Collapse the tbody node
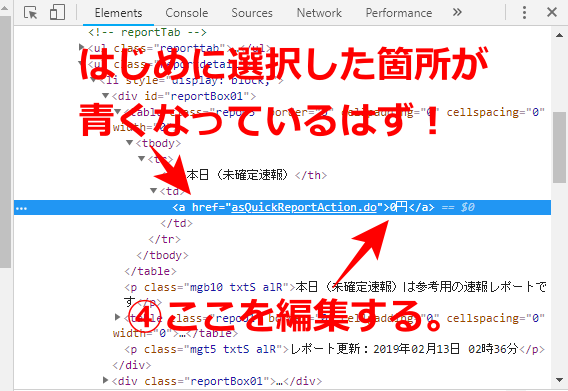Screen dimensions: 568x391 [x=129, y=143]
